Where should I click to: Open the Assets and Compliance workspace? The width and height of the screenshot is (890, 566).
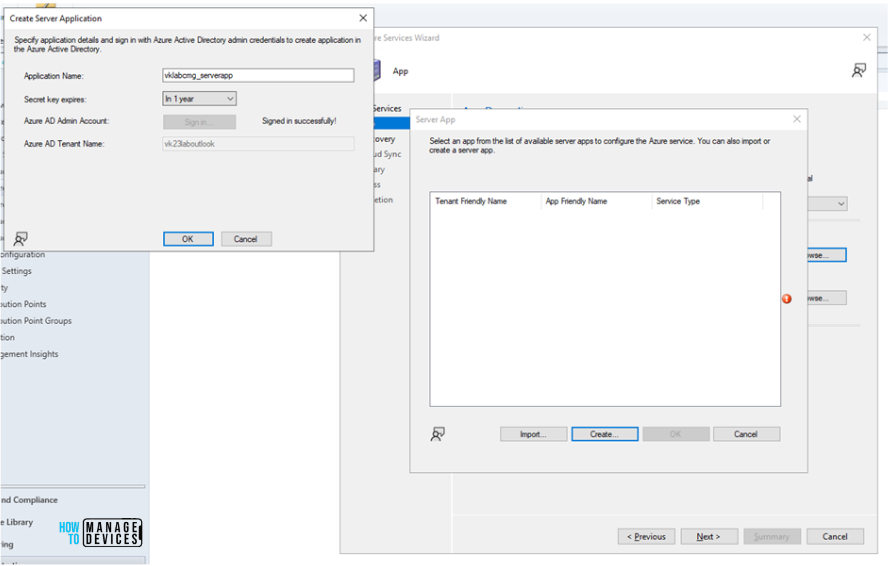coord(29,500)
